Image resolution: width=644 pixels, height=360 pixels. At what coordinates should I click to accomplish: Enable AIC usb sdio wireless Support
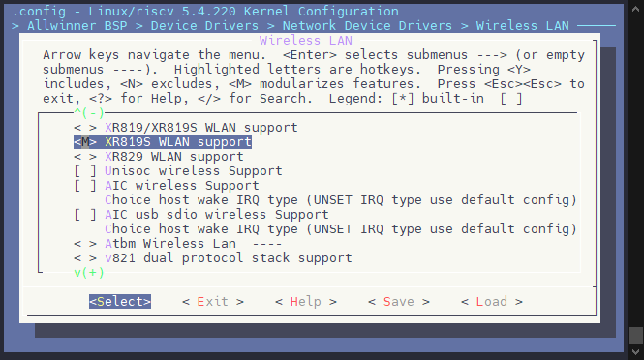[x=85, y=214]
